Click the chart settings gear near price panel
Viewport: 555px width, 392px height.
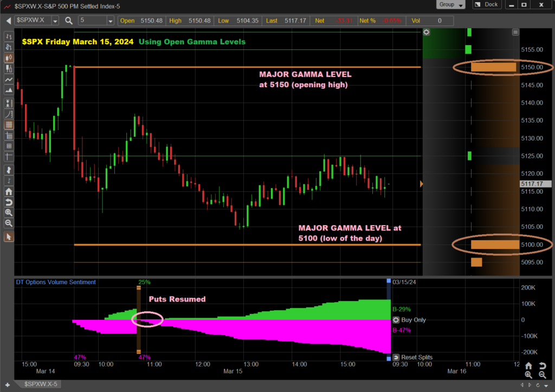(x=427, y=32)
